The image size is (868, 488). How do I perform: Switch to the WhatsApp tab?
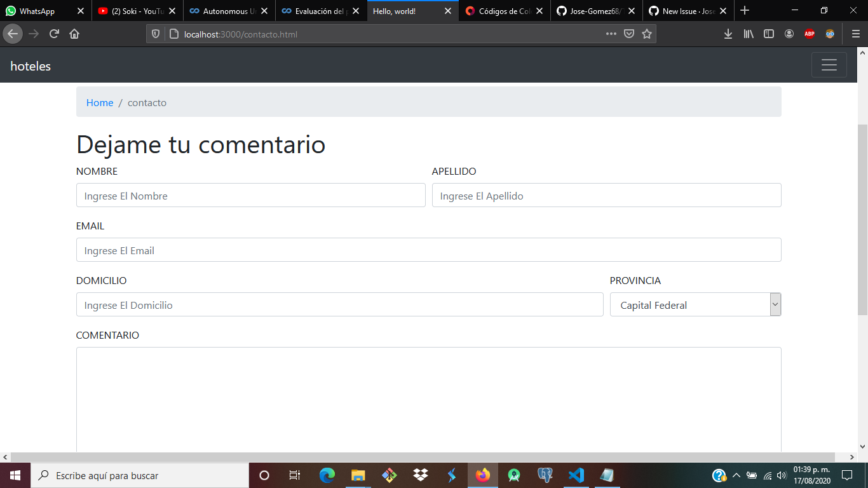[x=38, y=10]
